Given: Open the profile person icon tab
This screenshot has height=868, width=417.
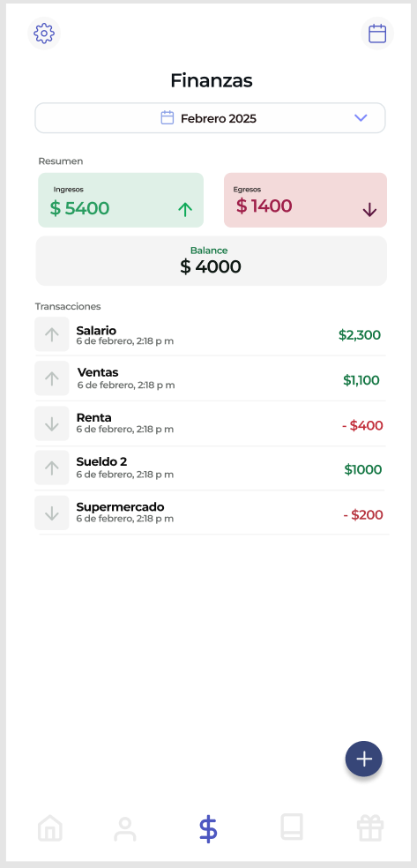Looking at the screenshot, I should pyautogui.click(x=125, y=829).
